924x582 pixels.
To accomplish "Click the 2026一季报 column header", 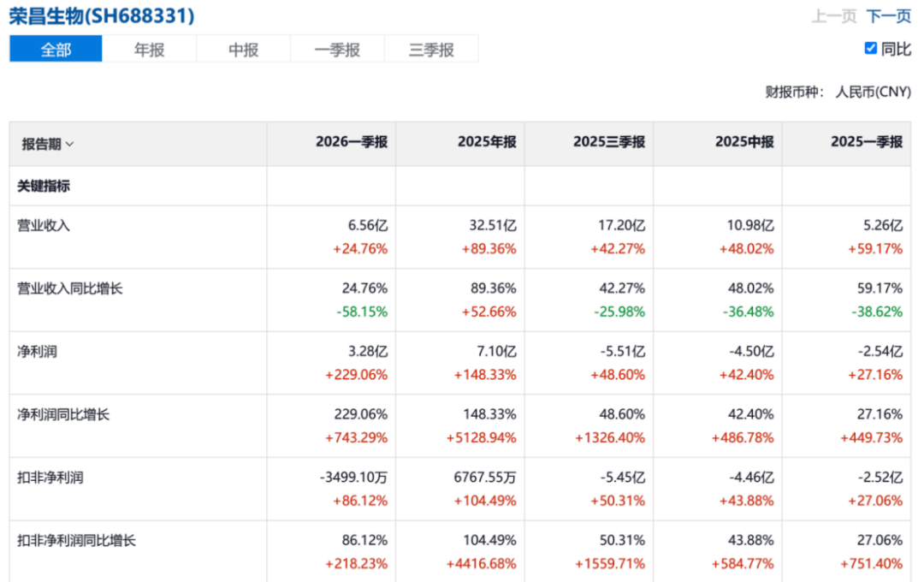I will 352,142.
